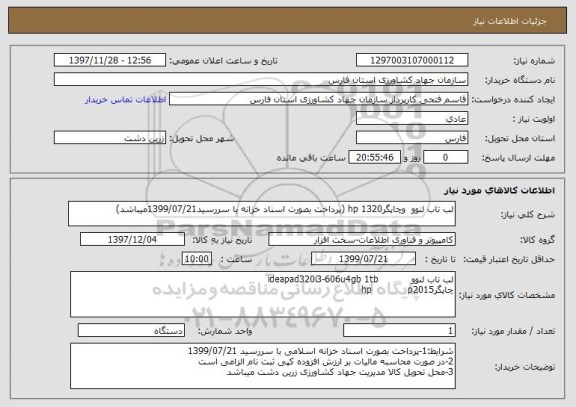576x407 pixels.
Task: Click the price validity date field 1399/07/21
Action: [x=363, y=259]
